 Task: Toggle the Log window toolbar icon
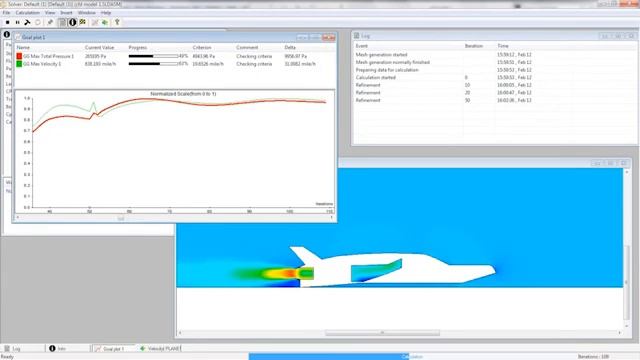(x=62, y=22)
